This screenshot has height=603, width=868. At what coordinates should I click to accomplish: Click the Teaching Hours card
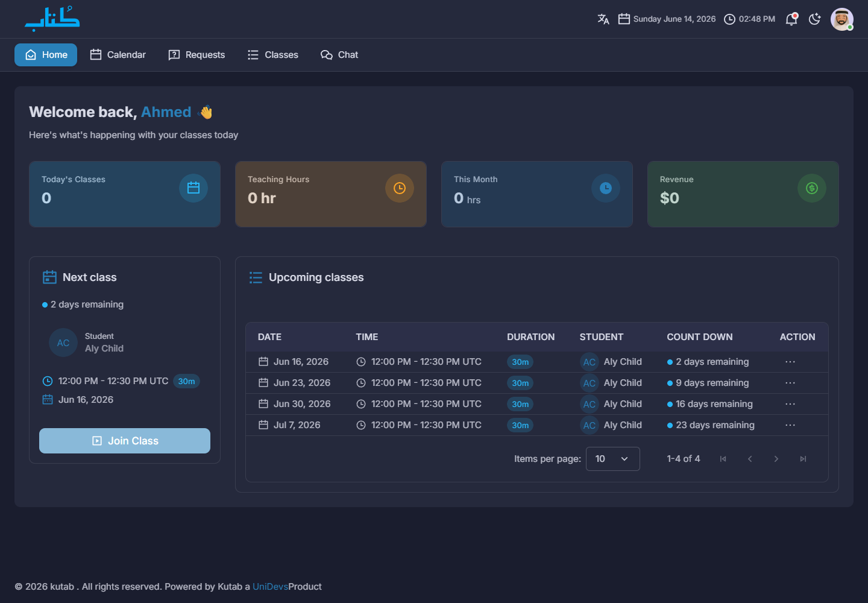tap(331, 194)
